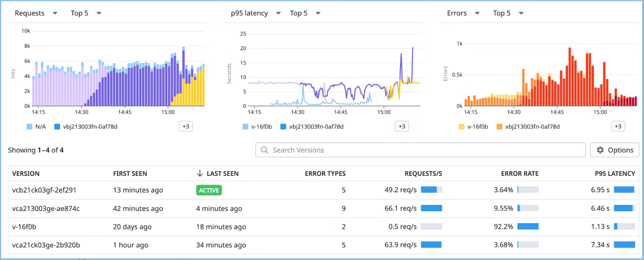Sort table by REQUESTS/S column header
Screen dimensions: 644x260
(x=423, y=174)
